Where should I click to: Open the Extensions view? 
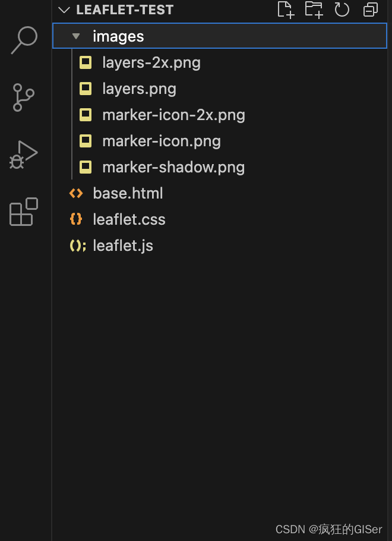tap(23, 212)
